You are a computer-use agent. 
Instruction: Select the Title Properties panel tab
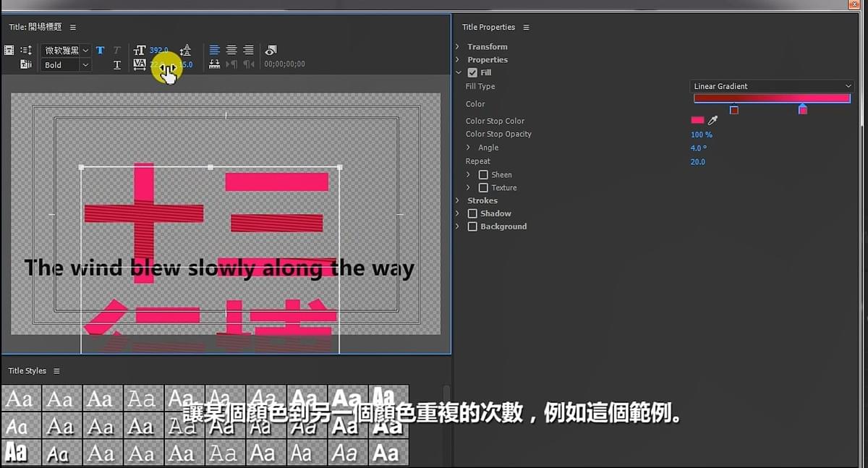click(488, 27)
